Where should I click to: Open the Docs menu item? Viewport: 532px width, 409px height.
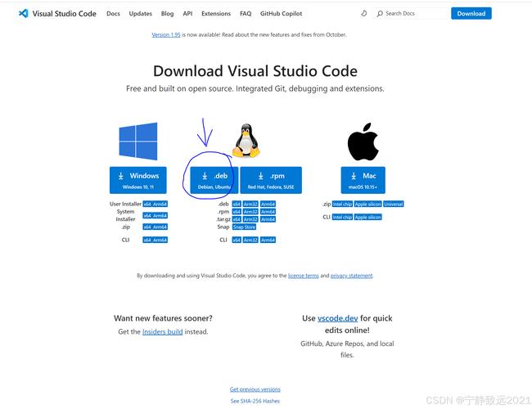click(113, 14)
